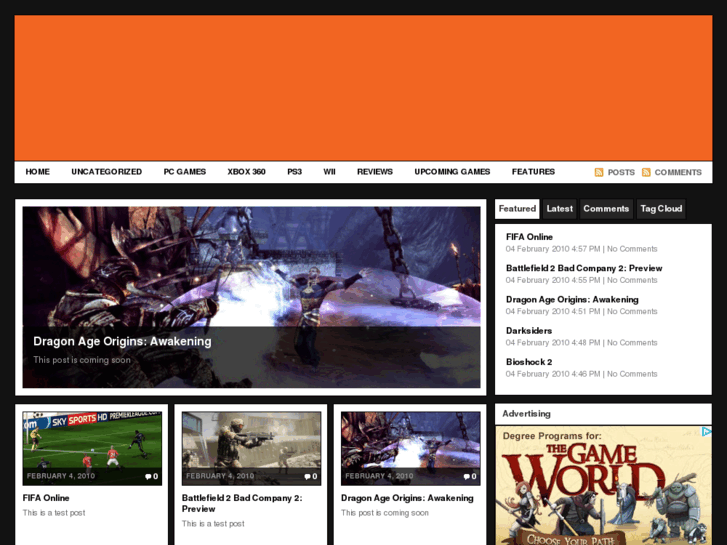Image resolution: width=727 pixels, height=545 pixels.
Task: Click the AdChoices icon on the advertisement
Action: (706, 432)
